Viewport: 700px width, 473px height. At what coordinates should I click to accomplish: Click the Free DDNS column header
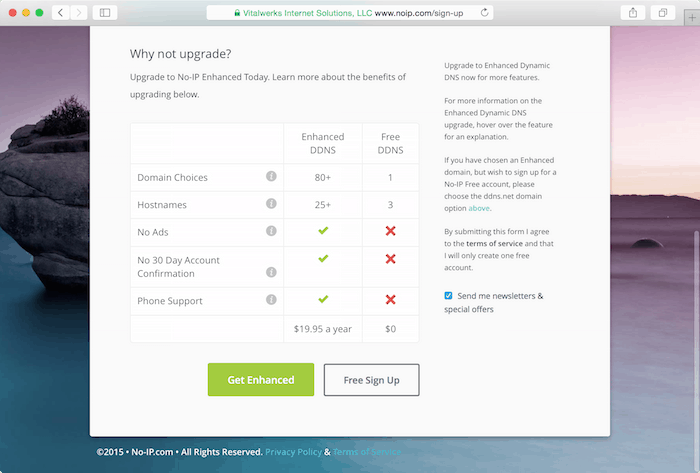(391, 143)
